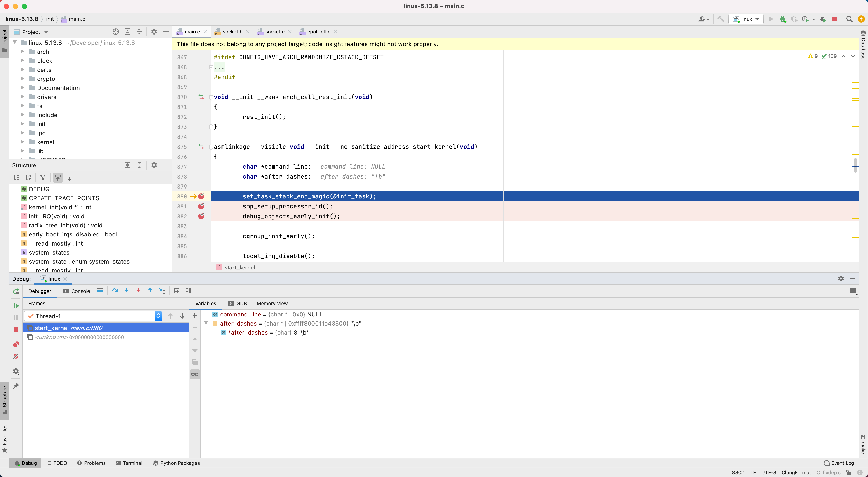868x477 pixels.
Task: Select the unknown frame in Frames list
Action: coord(80,337)
